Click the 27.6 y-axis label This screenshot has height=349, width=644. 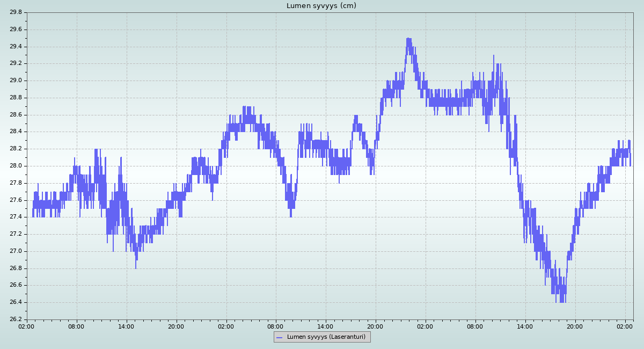(16, 200)
